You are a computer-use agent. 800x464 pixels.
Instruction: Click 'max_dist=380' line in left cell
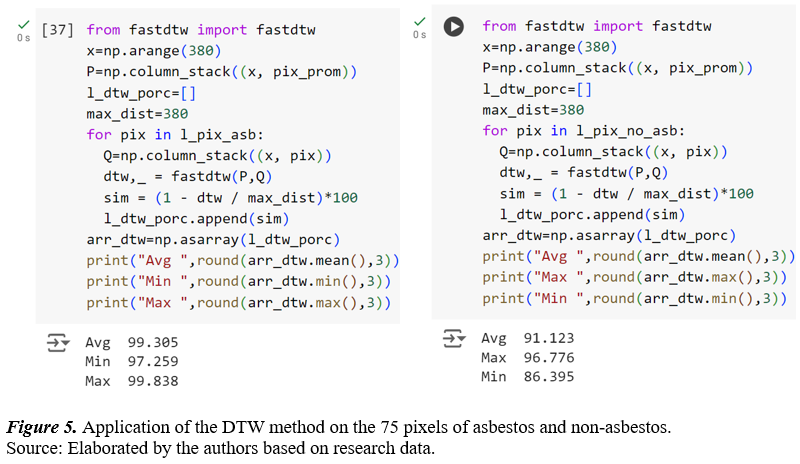point(137,114)
